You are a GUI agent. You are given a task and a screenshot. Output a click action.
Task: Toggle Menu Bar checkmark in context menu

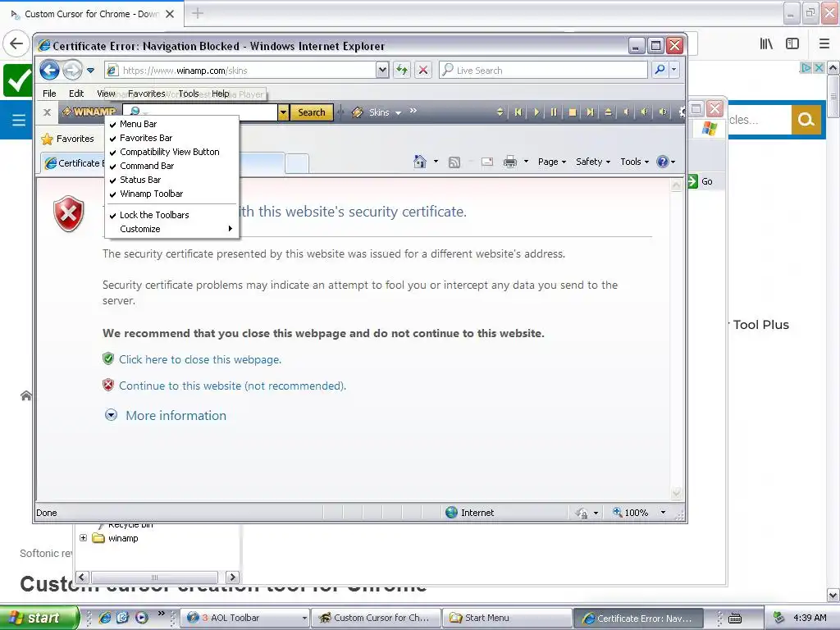coord(171,124)
